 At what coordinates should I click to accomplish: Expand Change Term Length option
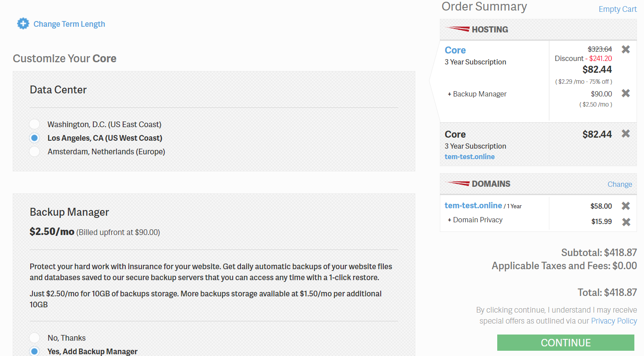[69, 24]
